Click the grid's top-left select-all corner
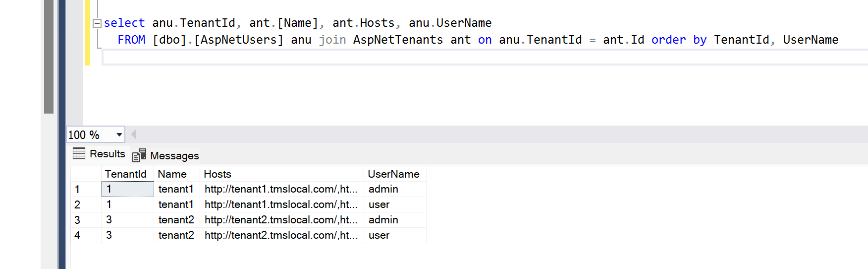The width and height of the screenshot is (868, 269). [x=85, y=174]
